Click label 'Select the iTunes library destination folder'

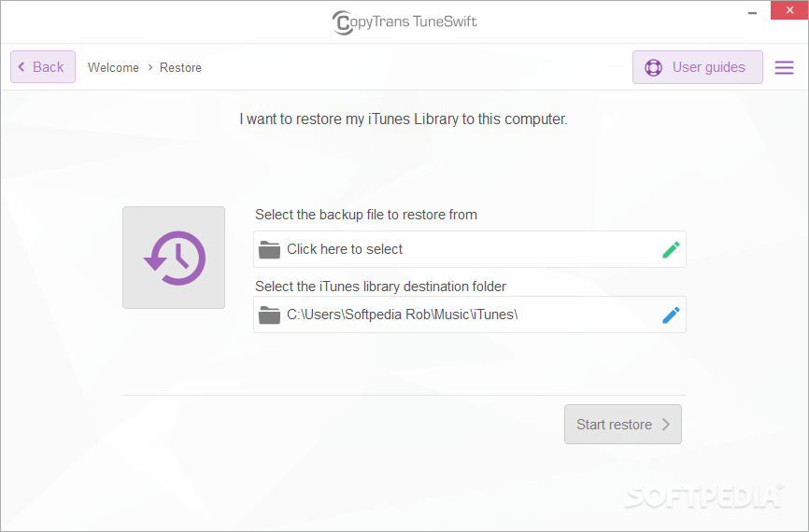pyautogui.click(x=381, y=287)
